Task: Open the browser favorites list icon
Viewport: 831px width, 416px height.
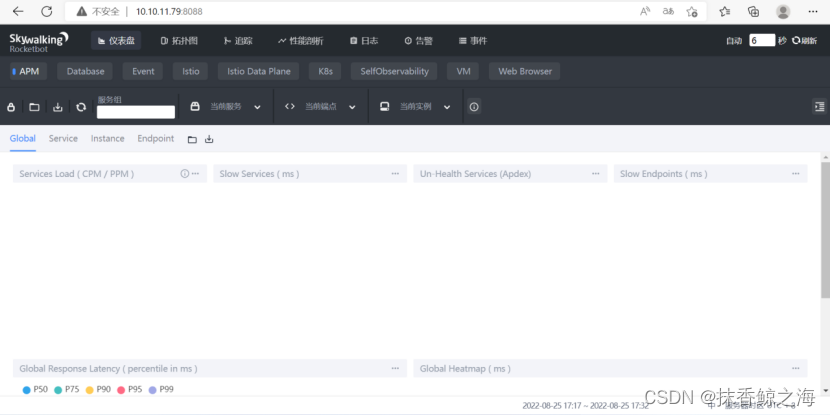Action: tap(724, 11)
